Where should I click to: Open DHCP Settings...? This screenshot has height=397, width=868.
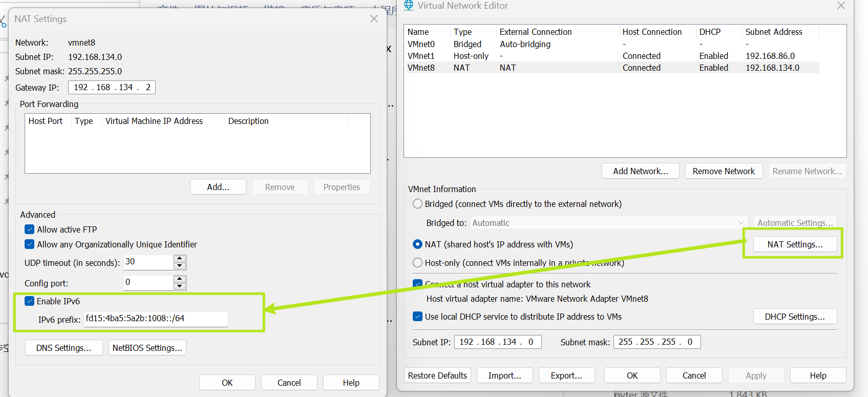point(795,317)
